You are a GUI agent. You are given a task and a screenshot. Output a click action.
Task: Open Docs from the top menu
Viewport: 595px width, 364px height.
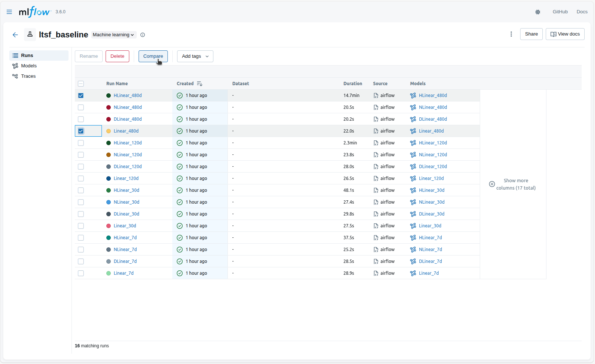pyautogui.click(x=582, y=11)
